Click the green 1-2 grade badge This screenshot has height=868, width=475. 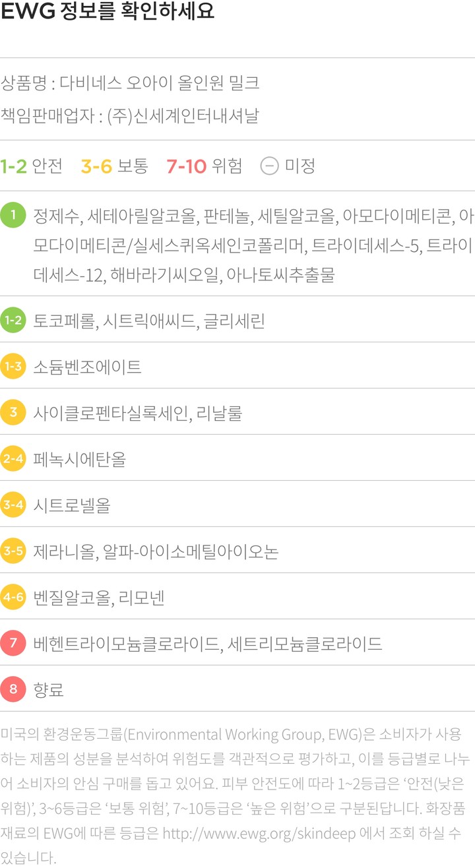pos(13,321)
